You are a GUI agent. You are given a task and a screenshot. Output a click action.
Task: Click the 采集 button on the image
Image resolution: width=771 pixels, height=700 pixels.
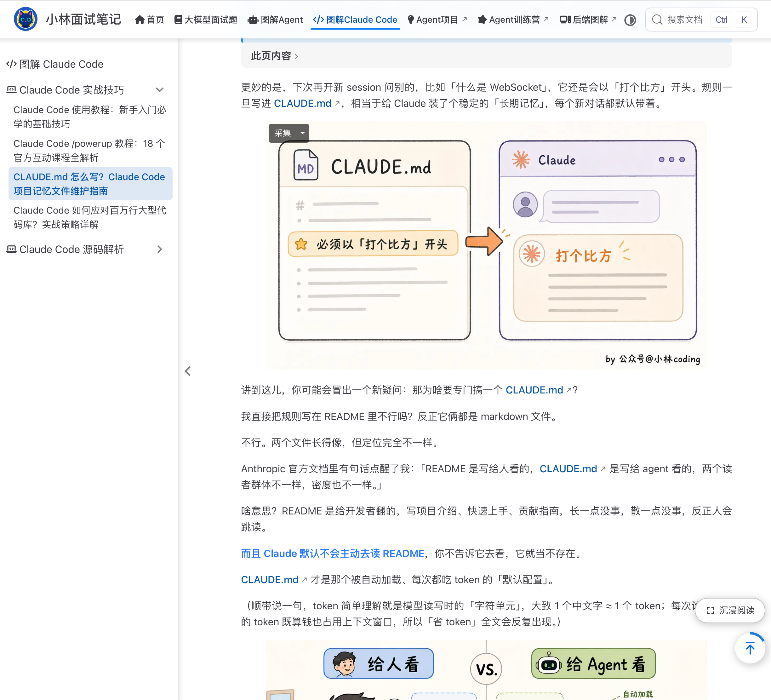(x=283, y=133)
